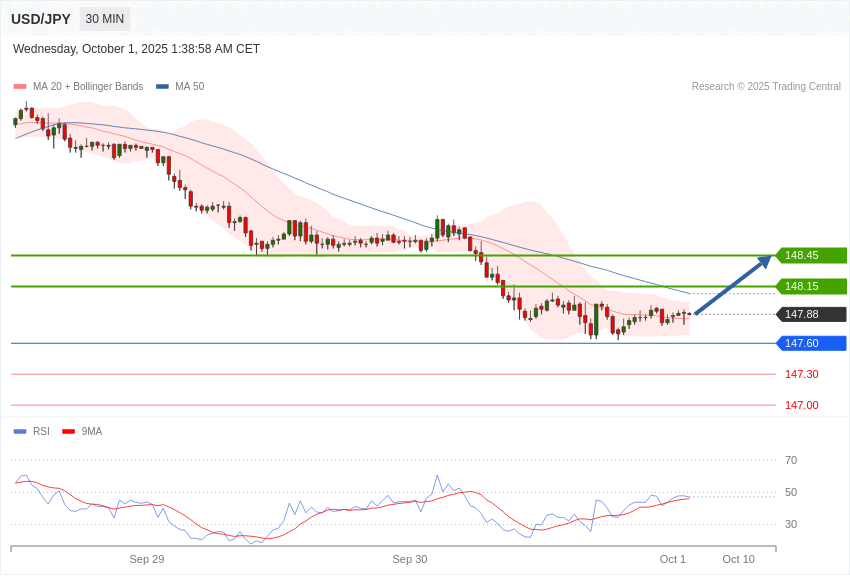The height and width of the screenshot is (576, 850).
Task: Click the chart timestamp Wednesday, October 1, 2025
Action: 136,49
